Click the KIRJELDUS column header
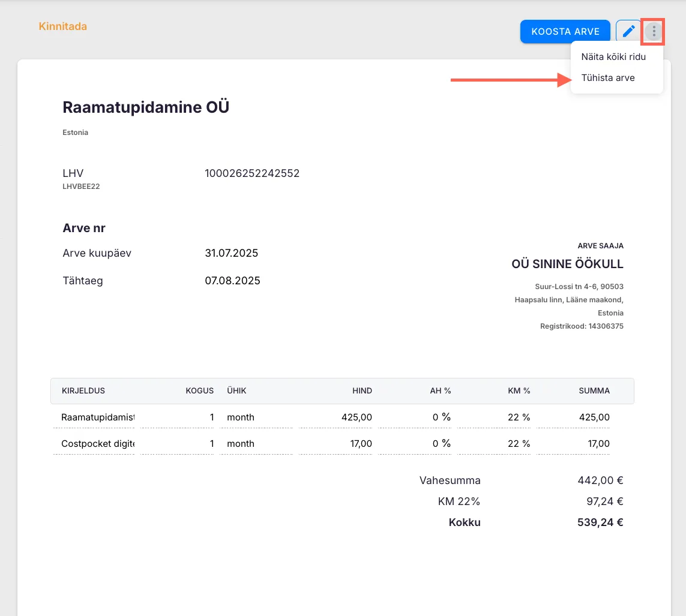Image resolution: width=686 pixels, height=616 pixels. (83, 390)
